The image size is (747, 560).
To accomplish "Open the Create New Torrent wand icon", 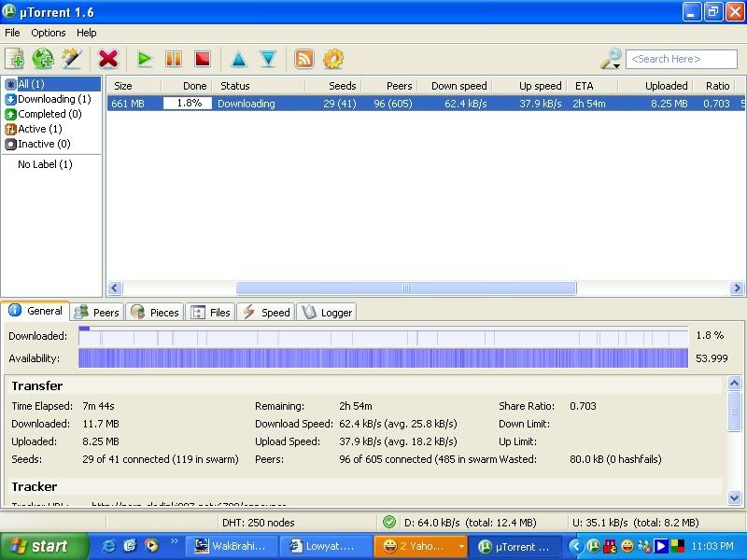I will pos(72,59).
